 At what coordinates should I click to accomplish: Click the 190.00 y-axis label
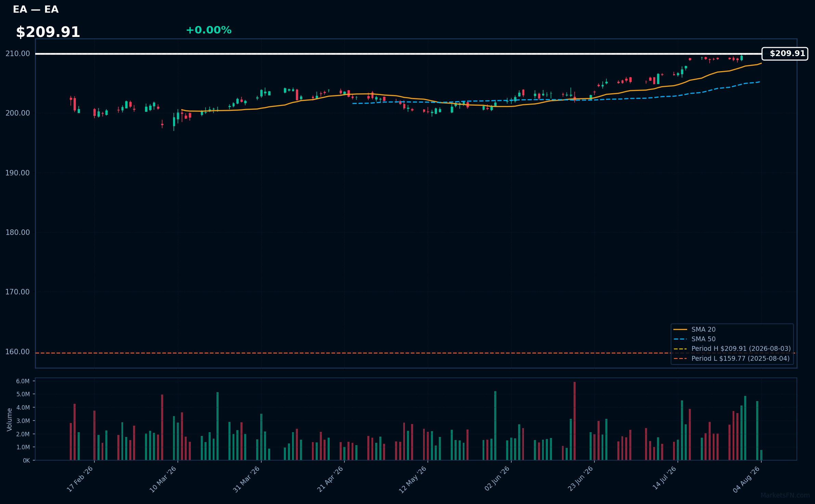pos(18,173)
